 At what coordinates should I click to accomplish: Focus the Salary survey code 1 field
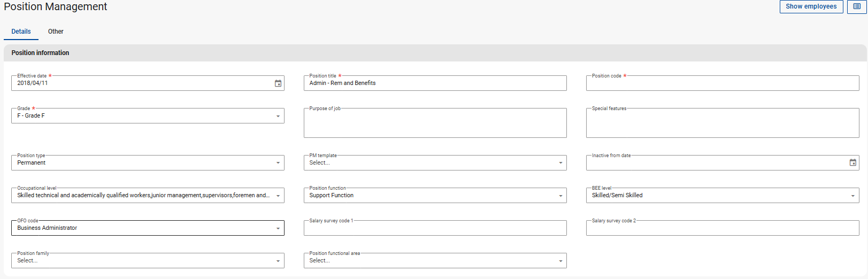point(435,228)
